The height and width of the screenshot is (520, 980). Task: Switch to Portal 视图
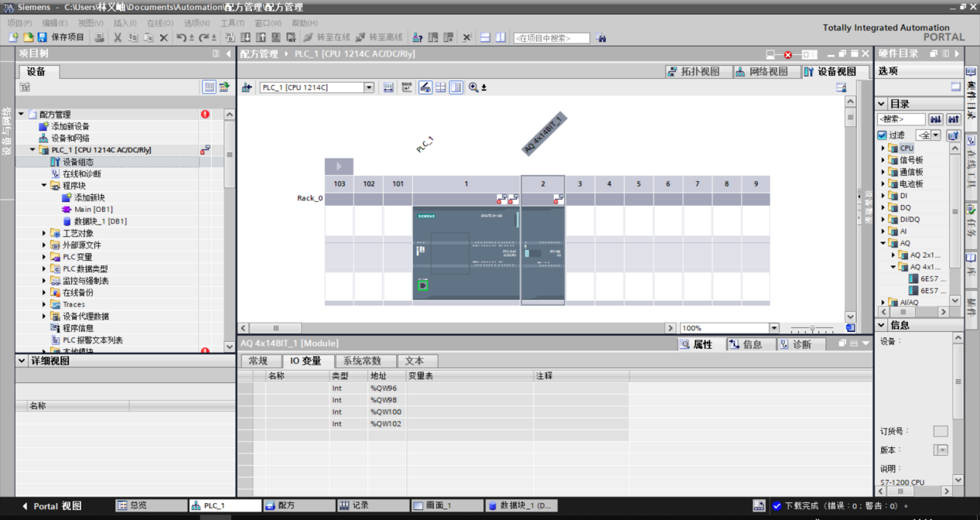click(x=51, y=506)
